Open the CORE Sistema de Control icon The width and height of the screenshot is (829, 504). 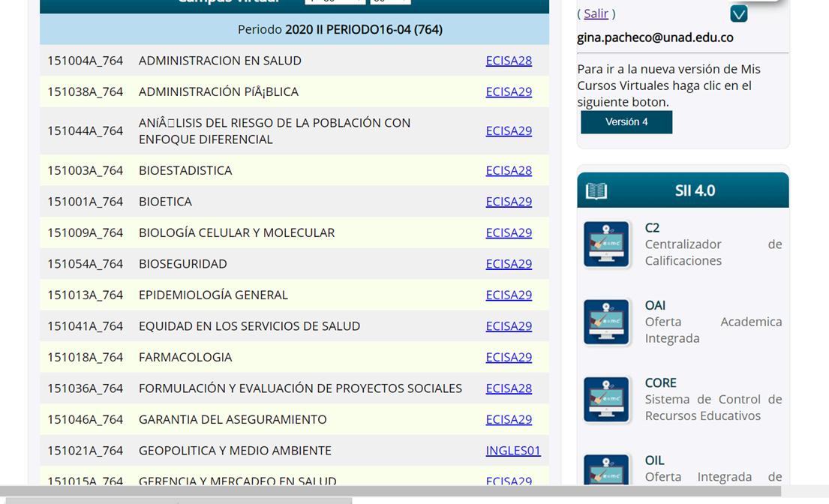606,400
